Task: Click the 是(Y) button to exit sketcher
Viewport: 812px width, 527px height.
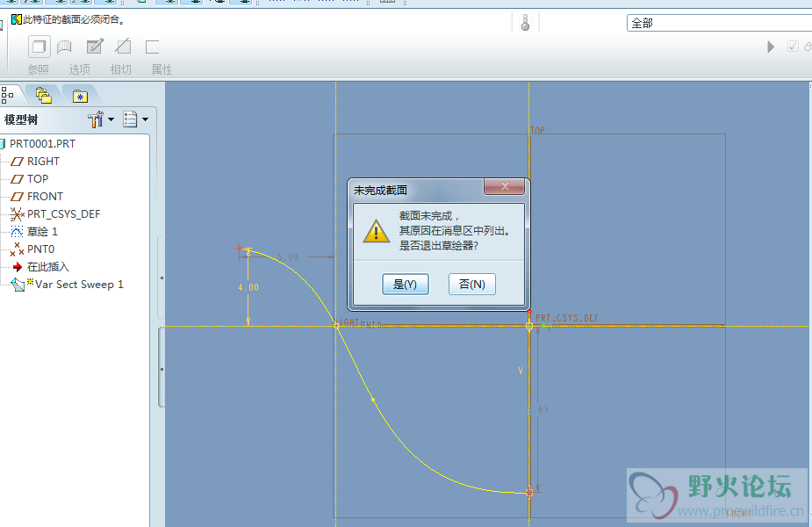Action: click(405, 284)
